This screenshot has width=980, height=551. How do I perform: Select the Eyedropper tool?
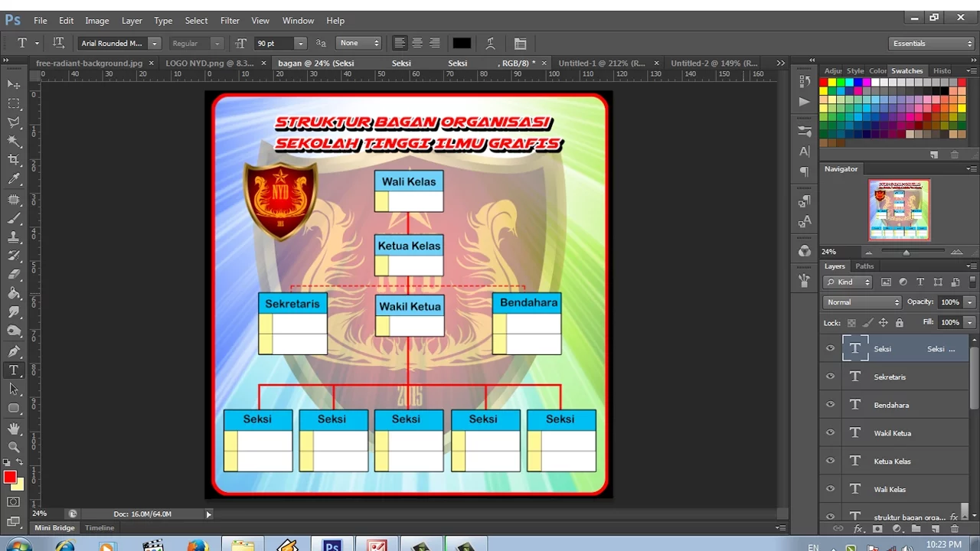pyautogui.click(x=14, y=179)
